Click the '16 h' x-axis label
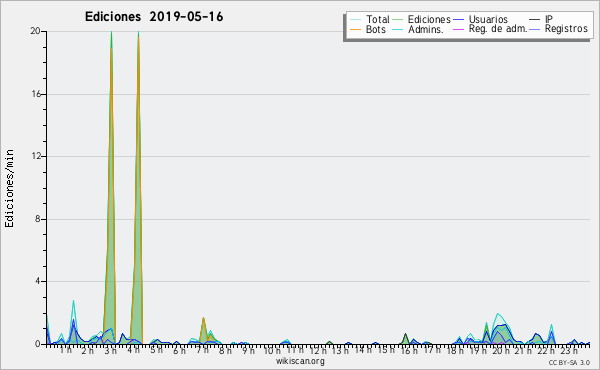The width and height of the screenshot is (600, 370). (x=409, y=350)
